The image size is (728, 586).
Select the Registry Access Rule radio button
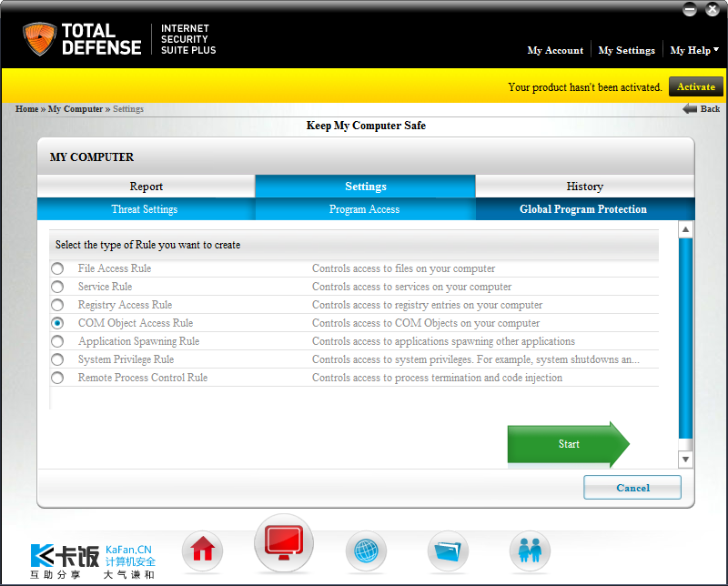[57, 305]
